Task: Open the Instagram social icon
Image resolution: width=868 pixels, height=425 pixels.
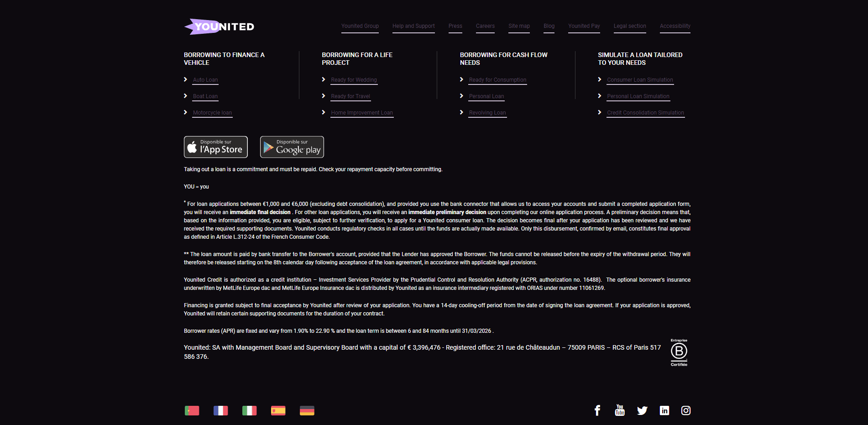Action: [x=686, y=410]
